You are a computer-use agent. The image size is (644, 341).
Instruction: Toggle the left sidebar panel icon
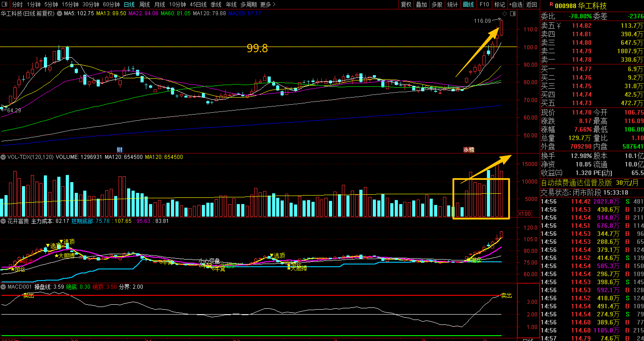coord(4,4)
